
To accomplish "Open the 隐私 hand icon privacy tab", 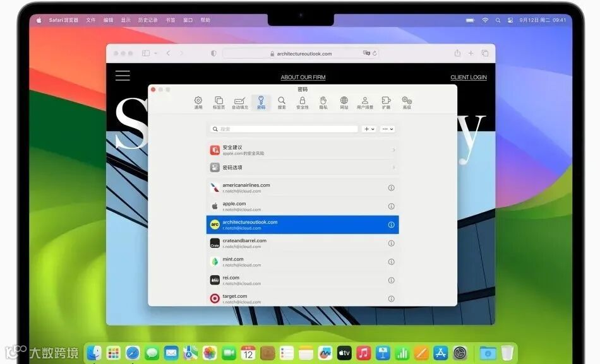I will tap(323, 102).
